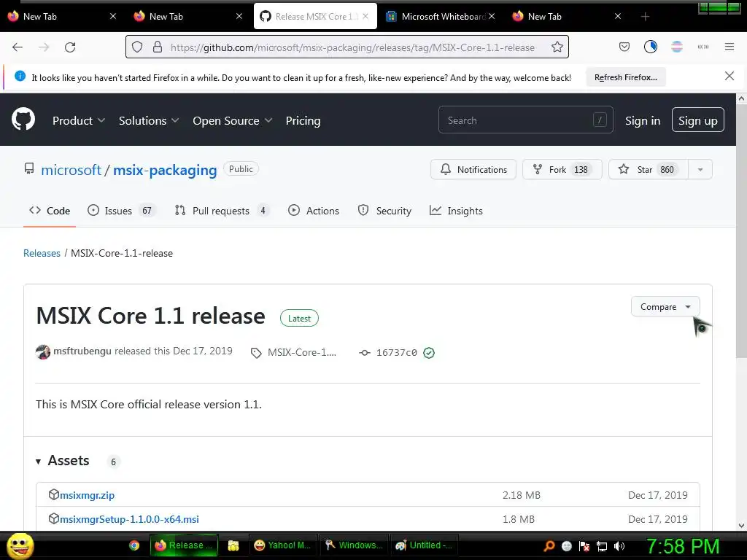Click the magnifier search tray icon
Image resolution: width=747 pixels, height=560 pixels.
pyautogui.click(x=549, y=546)
